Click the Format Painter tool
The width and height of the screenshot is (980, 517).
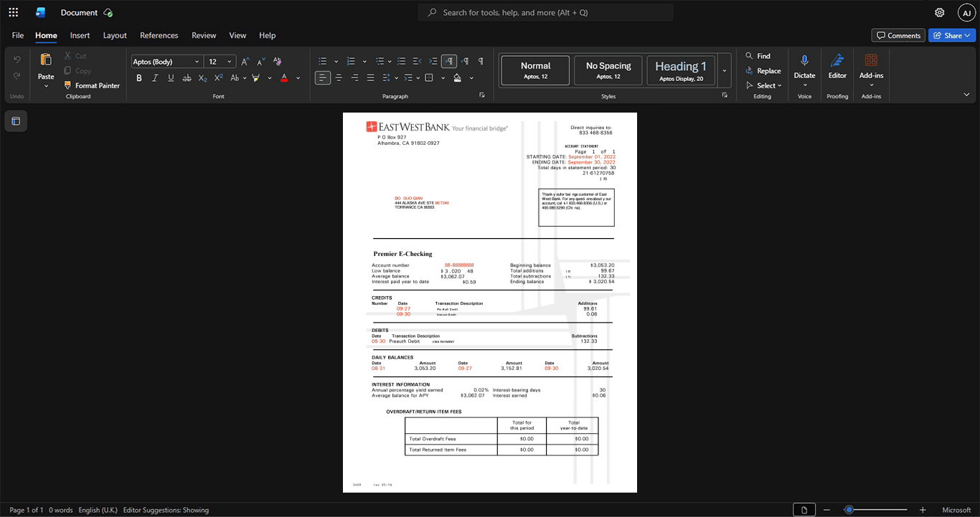(x=92, y=85)
